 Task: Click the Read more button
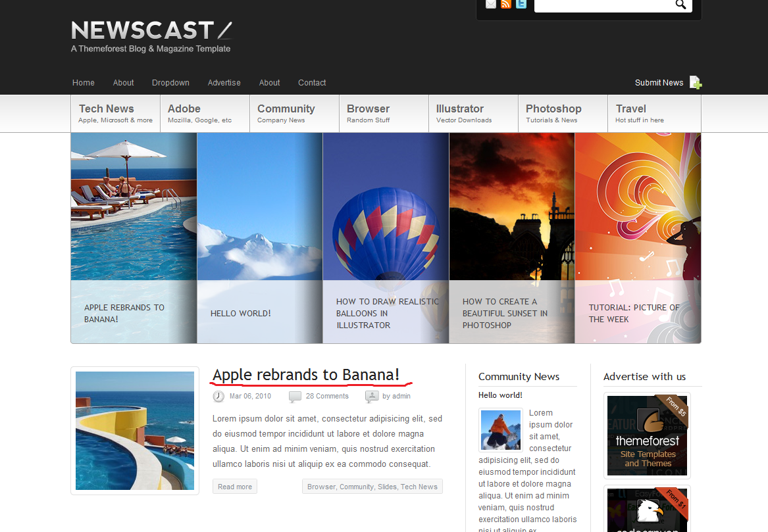coord(235,487)
